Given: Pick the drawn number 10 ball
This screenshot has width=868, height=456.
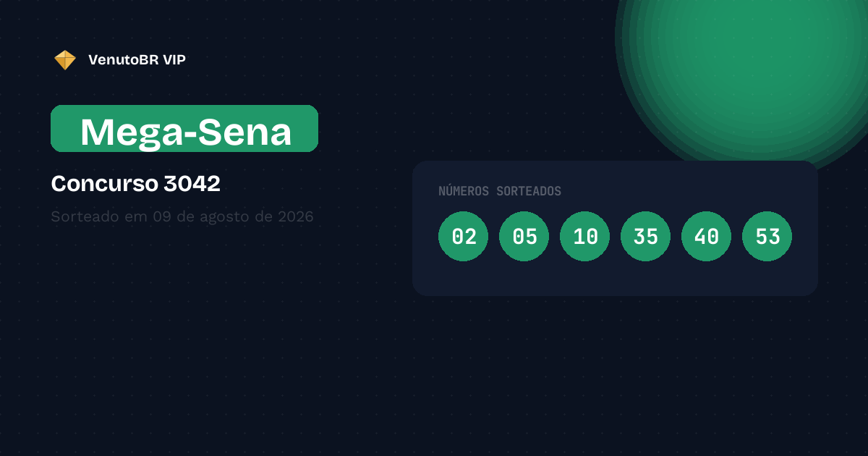Looking at the screenshot, I should pos(585,237).
